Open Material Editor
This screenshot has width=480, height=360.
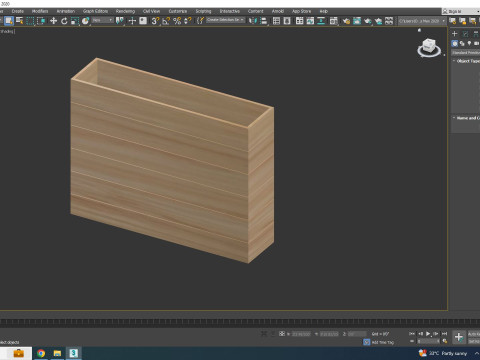pos(334,21)
